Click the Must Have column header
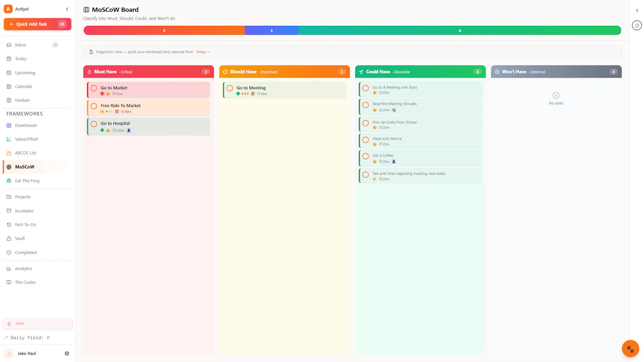The width and height of the screenshot is (644, 362). click(x=149, y=72)
